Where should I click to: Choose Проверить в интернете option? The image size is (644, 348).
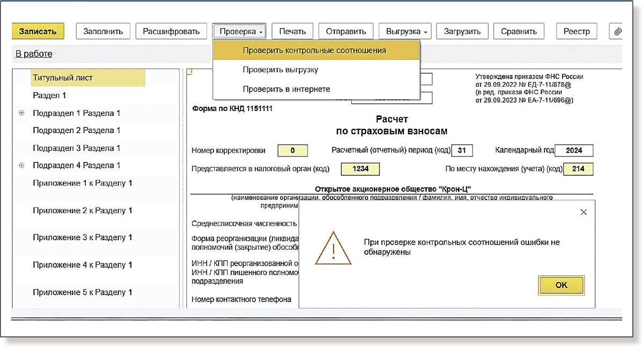pos(286,89)
